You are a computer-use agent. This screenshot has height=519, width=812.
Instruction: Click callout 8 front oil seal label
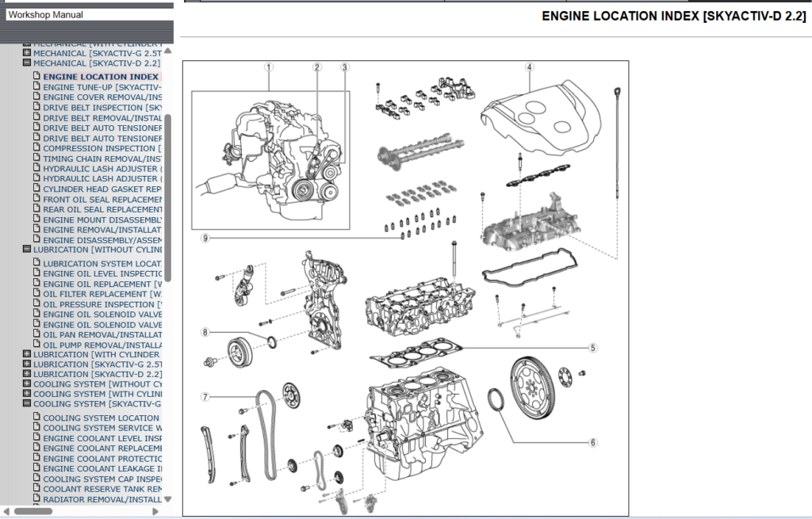click(205, 332)
